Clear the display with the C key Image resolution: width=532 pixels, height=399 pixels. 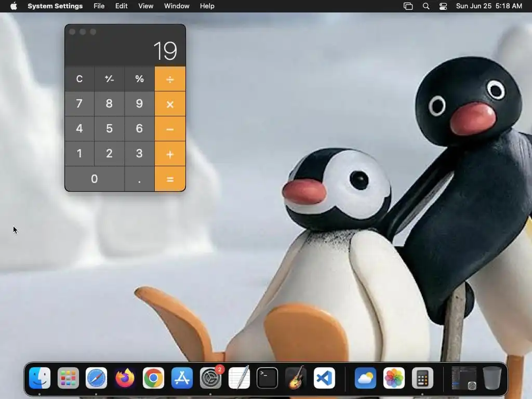coord(79,79)
